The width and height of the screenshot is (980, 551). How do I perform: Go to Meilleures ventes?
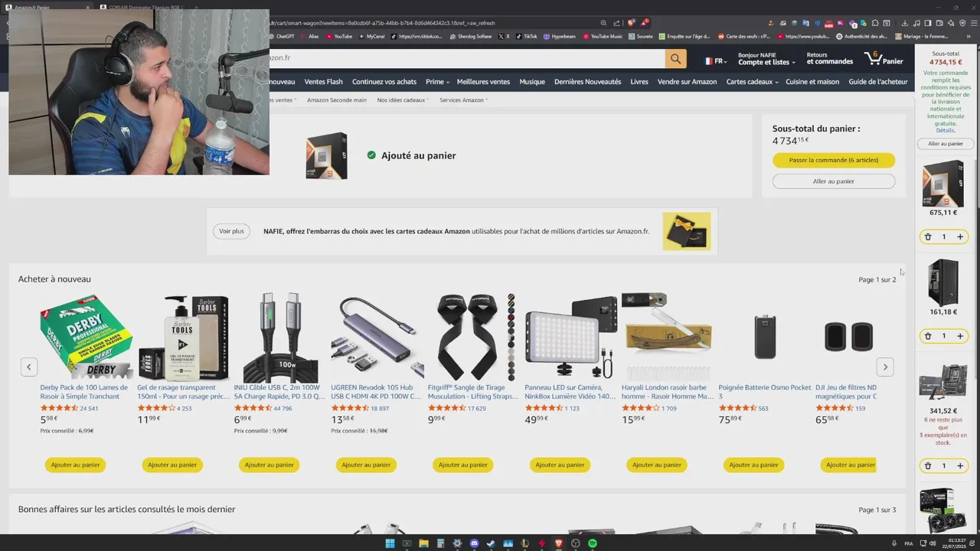click(x=483, y=82)
